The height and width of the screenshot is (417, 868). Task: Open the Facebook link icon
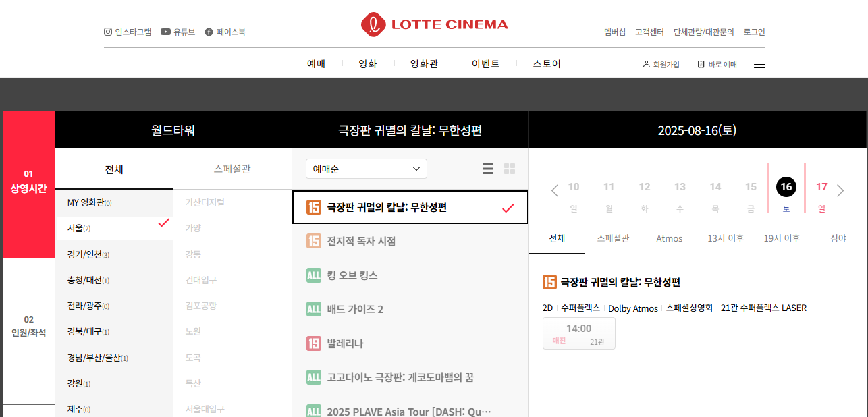[209, 32]
